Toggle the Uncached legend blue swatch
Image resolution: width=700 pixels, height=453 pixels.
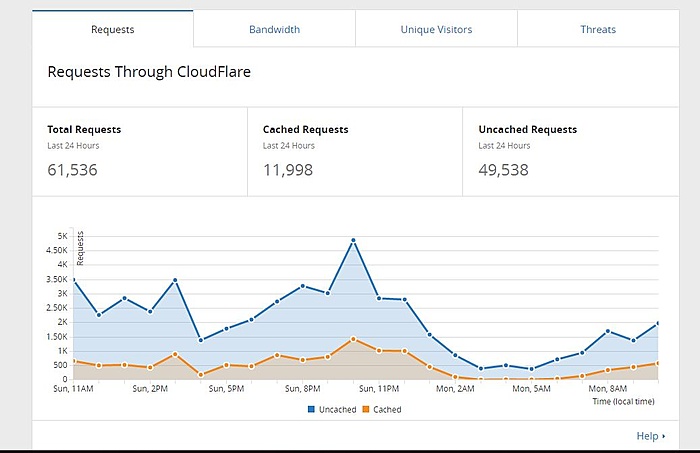(311, 409)
